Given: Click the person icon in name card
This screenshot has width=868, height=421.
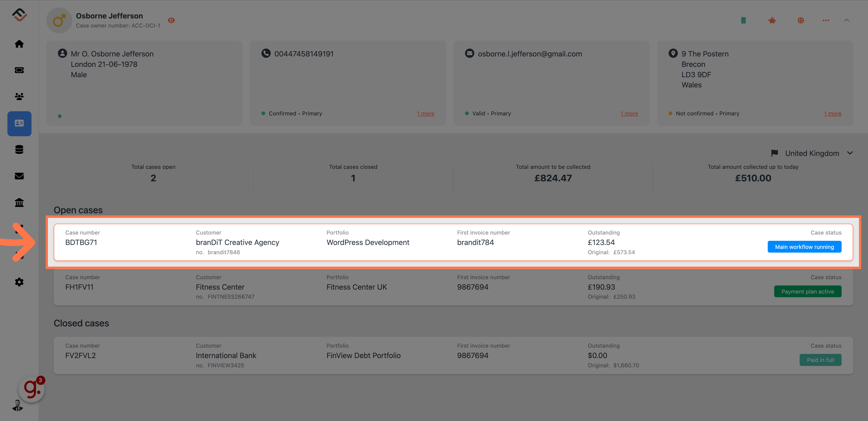Looking at the screenshot, I should pyautogui.click(x=62, y=53).
